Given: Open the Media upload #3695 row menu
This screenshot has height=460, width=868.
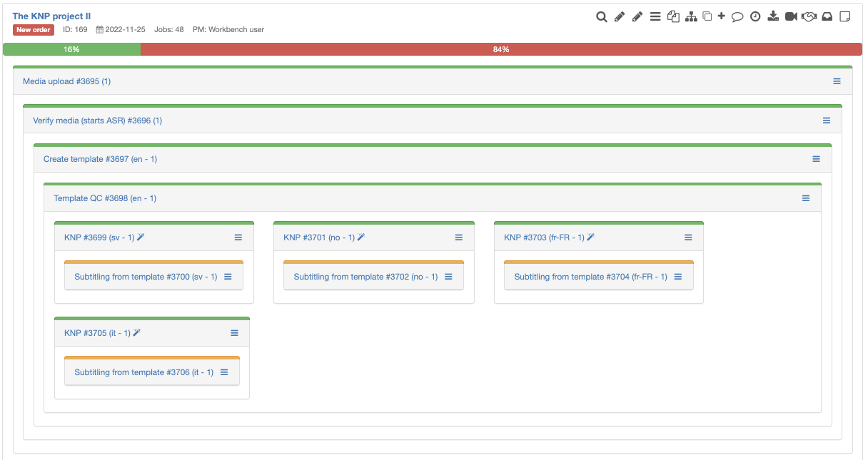Looking at the screenshot, I should [837, 81].
